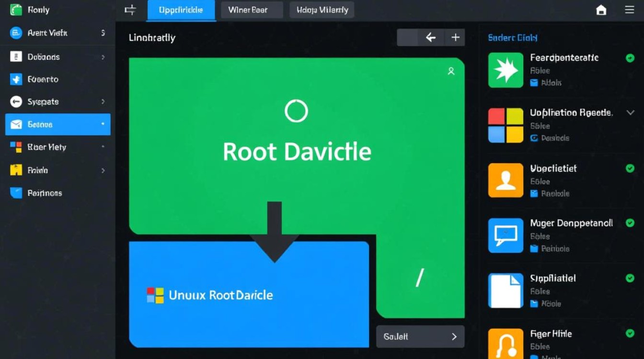Open the hamburger menu at top right
The width and height of the screenshot is (644, 359).
tap(629, 10)
